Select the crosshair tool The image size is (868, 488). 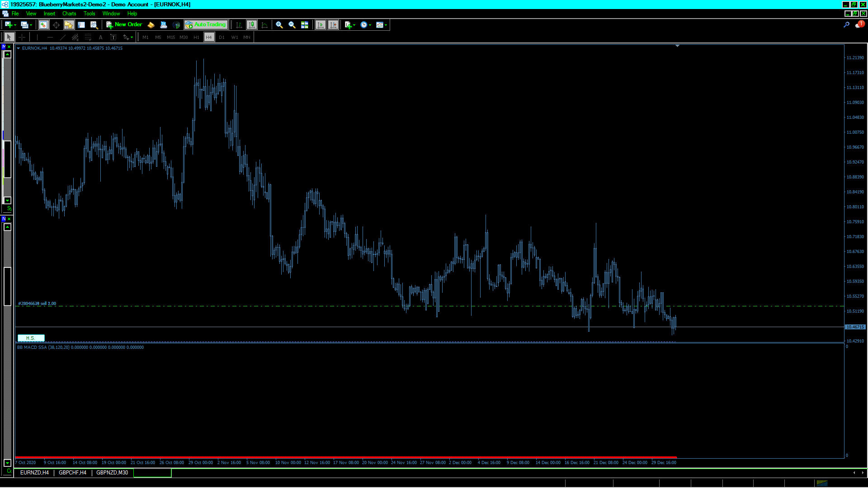(x=22, y=37)
